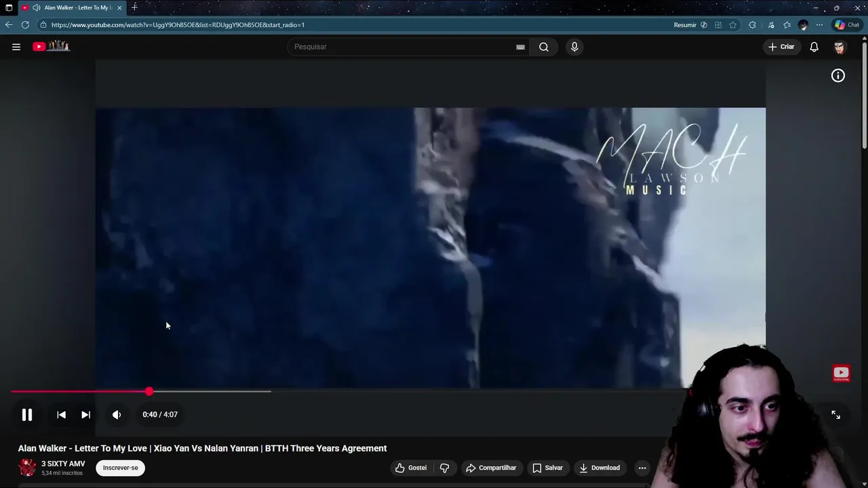View site info lock icon

pyautogui.click(x=43, y=25)
